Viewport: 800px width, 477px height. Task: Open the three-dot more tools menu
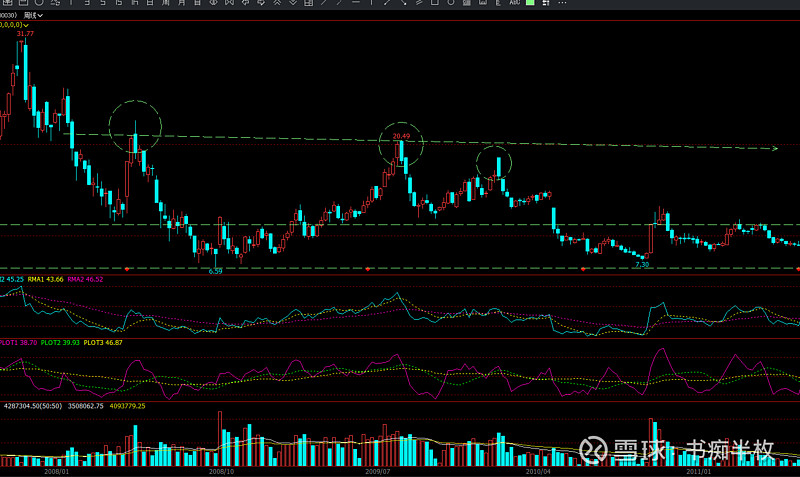[562, 3]
